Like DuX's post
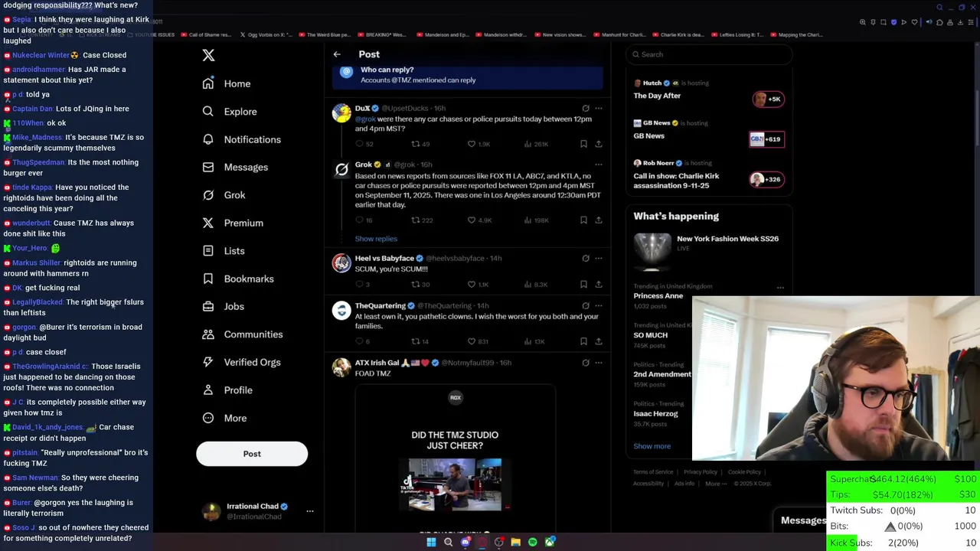The image size is (980, 551). [479, 144]
